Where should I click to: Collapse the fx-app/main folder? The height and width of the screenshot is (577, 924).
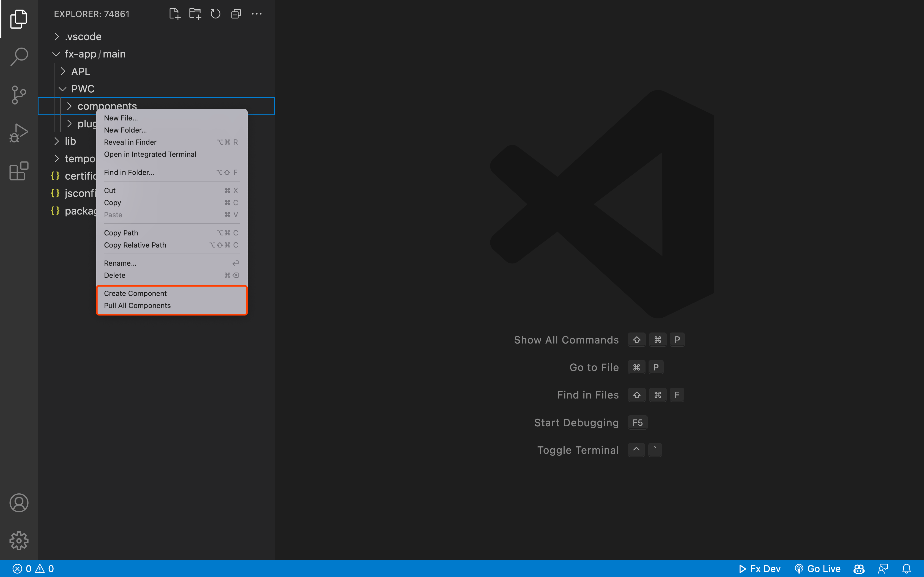(x=156, y=54)
